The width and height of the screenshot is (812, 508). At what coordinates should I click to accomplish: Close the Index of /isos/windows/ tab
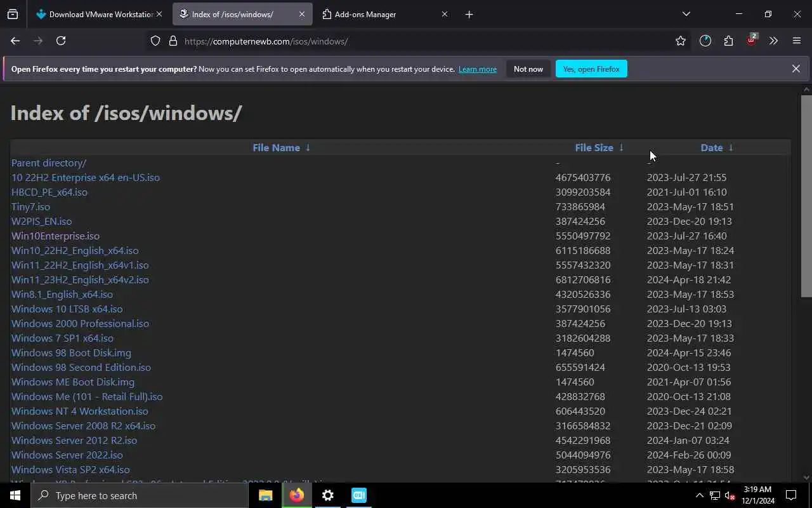click(x=302, y=14)
